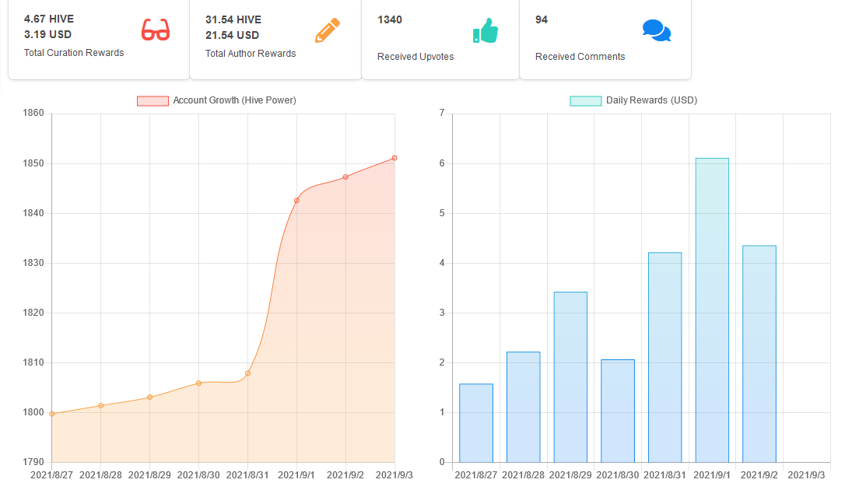Click the 2021/8/27 data point on growth line
845x504 pixels.
click(51, 414)
